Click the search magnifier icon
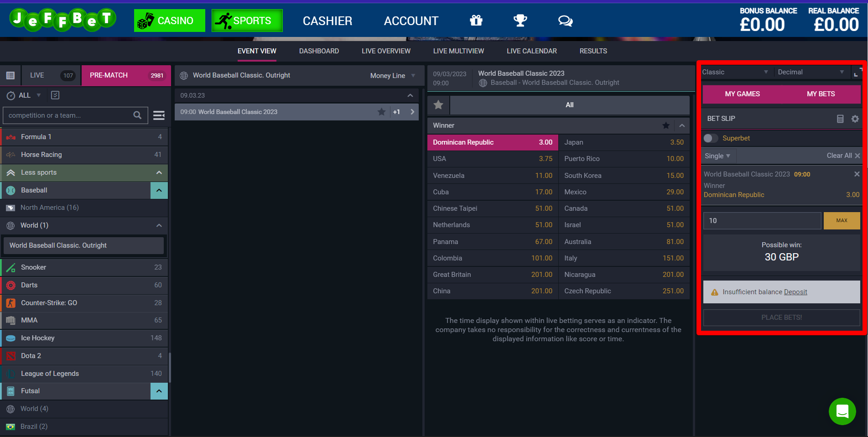This screenshot has width=868, height=437. click(137, 115)
